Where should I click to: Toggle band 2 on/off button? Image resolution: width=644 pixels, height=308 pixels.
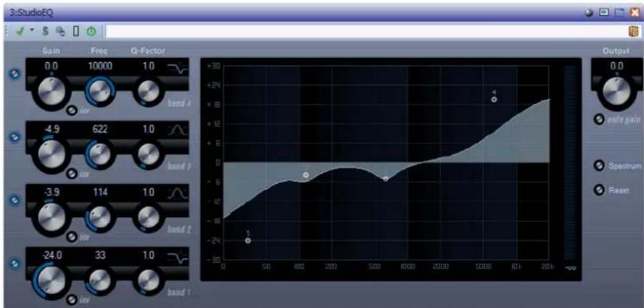(15, 200)
